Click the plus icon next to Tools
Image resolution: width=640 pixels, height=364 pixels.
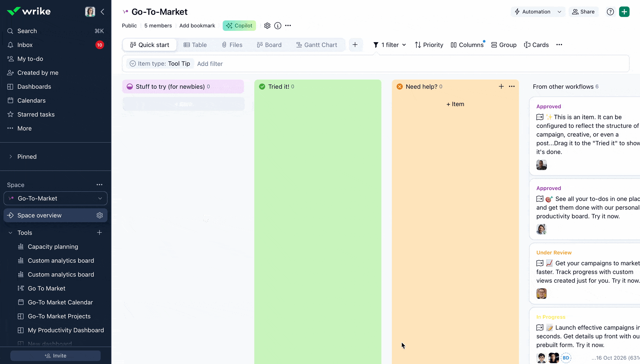pos(100,233)
